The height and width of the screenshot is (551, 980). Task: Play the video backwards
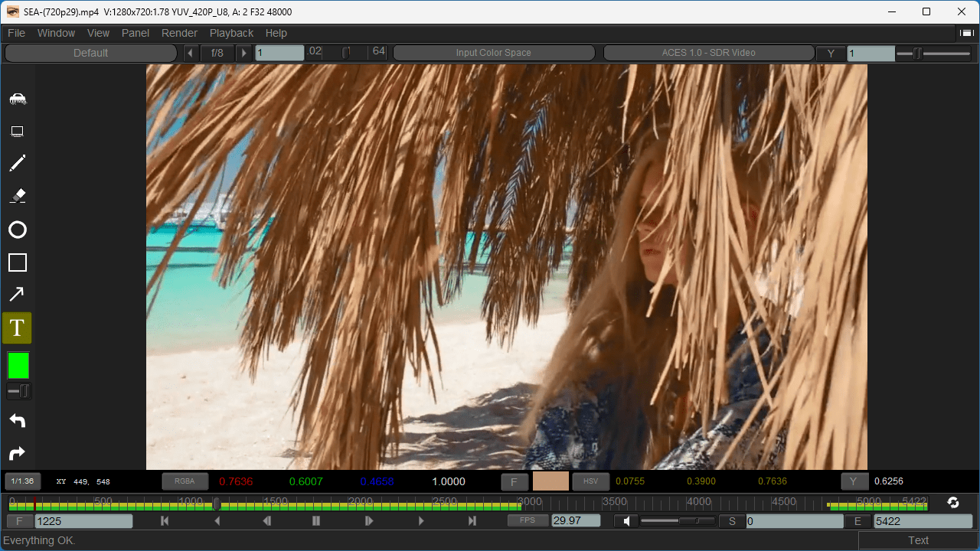(217, 521)
